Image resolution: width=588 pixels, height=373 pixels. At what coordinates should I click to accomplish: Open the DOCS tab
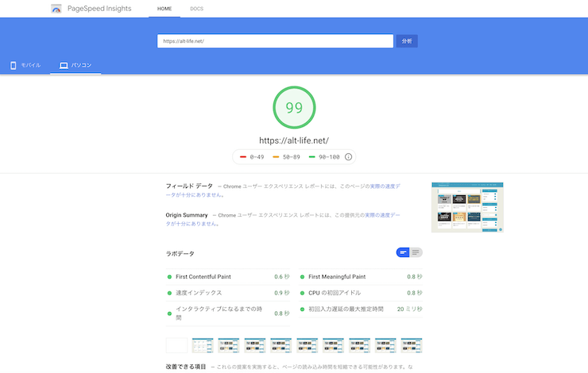tap(196, 9)
